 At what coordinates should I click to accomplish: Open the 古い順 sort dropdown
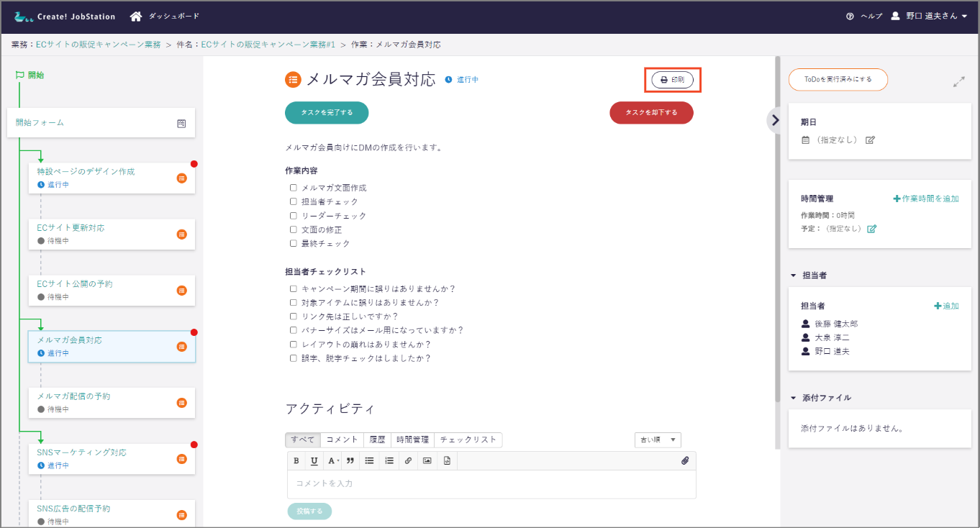click(658, 440)
